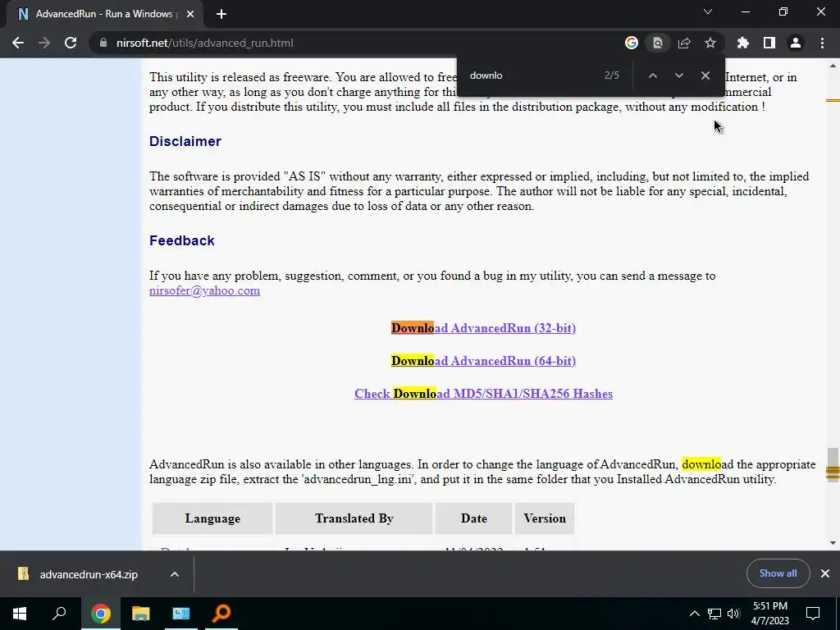Click the Version column header
This screenshot has width=840, height=630.
tap(545, 518)
